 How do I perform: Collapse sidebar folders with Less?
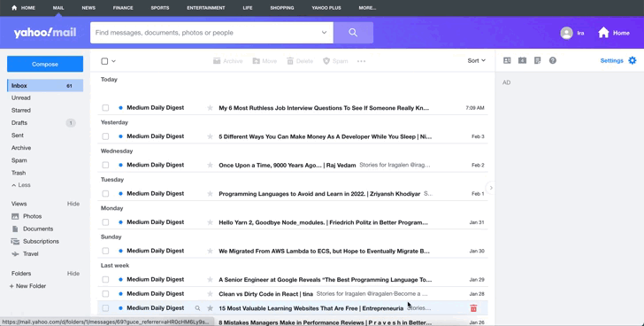point(21,185)
